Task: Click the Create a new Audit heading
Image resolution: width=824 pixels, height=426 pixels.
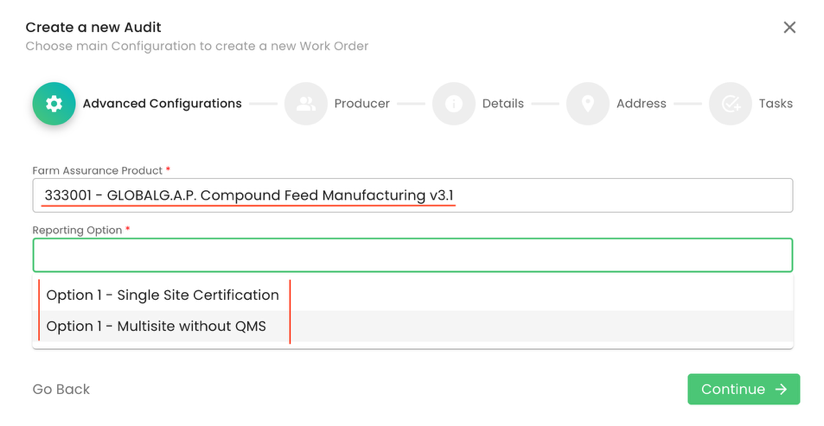Action: point(93,27)
